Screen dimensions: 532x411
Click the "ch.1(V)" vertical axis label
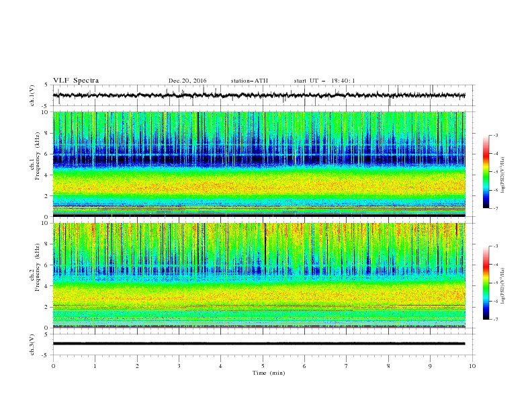click(x=32, y=95)
